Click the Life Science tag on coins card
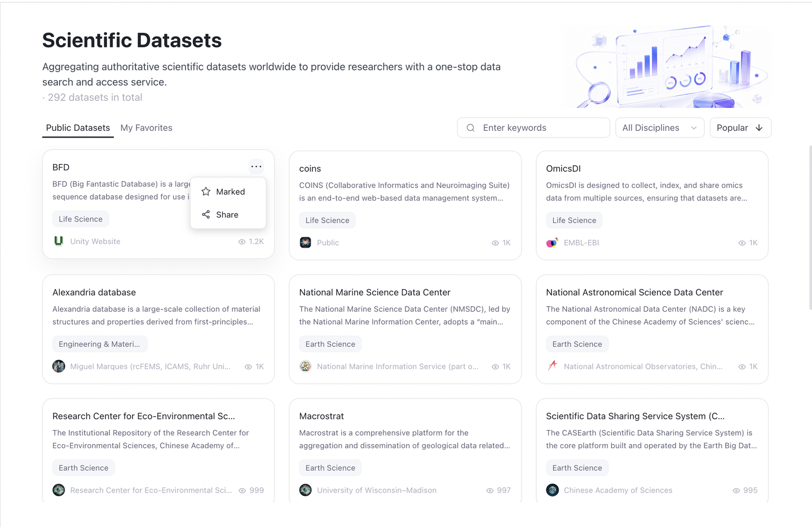This screenshot has width=812, height=527. 327,220
